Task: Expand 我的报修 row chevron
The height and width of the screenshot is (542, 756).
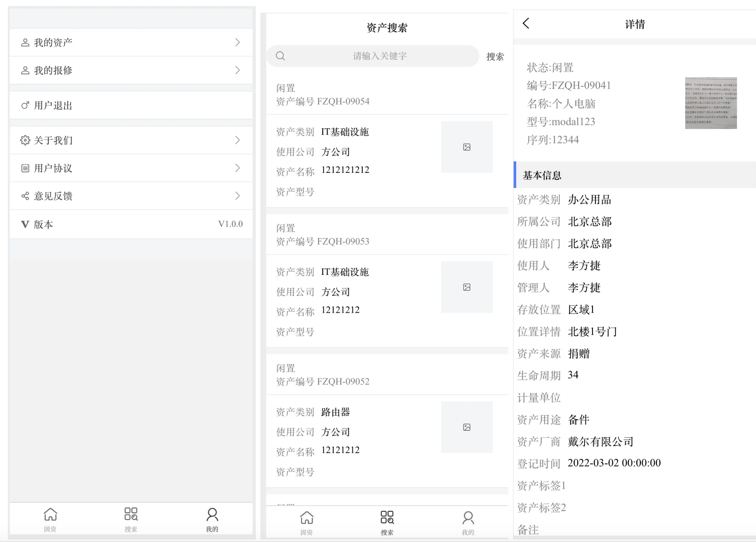Action: click(238, 70)
